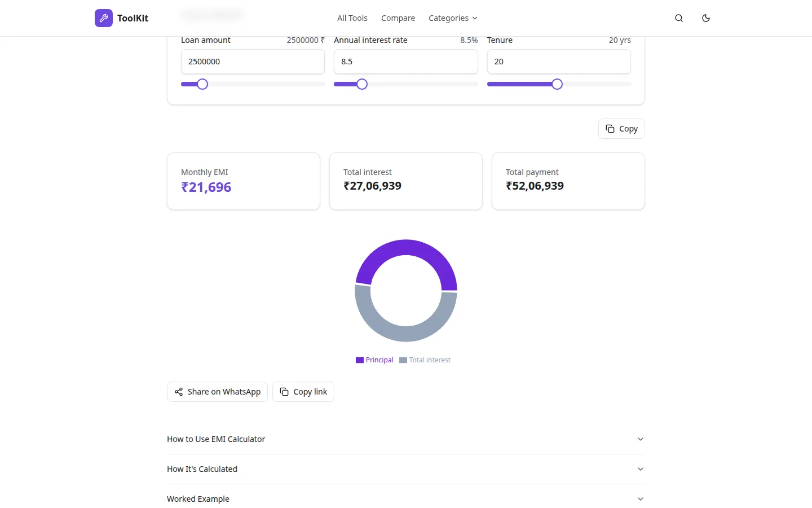Image resolution: width=812 pixels, height=508 pixels.
Task: Expand the Worked Example section
Action: tap(406, 499)
